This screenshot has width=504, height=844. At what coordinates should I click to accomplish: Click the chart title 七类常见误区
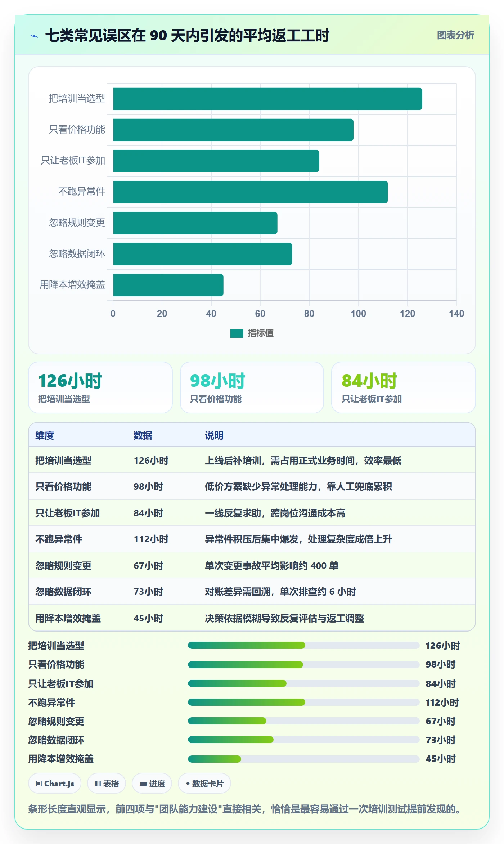[x=187, y=36]
